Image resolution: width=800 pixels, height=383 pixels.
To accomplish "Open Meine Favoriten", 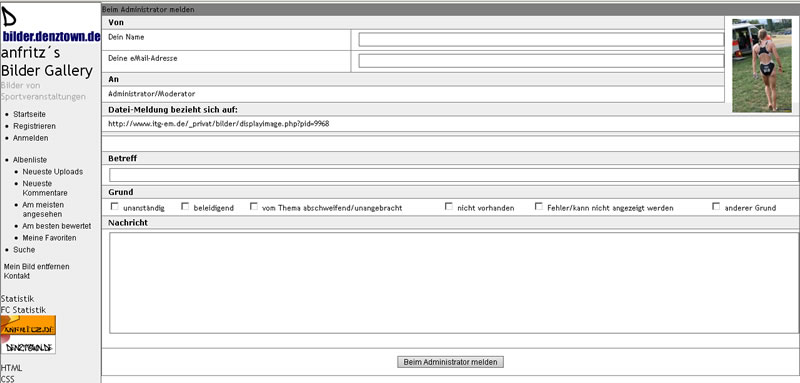I will tap(49, 238).
